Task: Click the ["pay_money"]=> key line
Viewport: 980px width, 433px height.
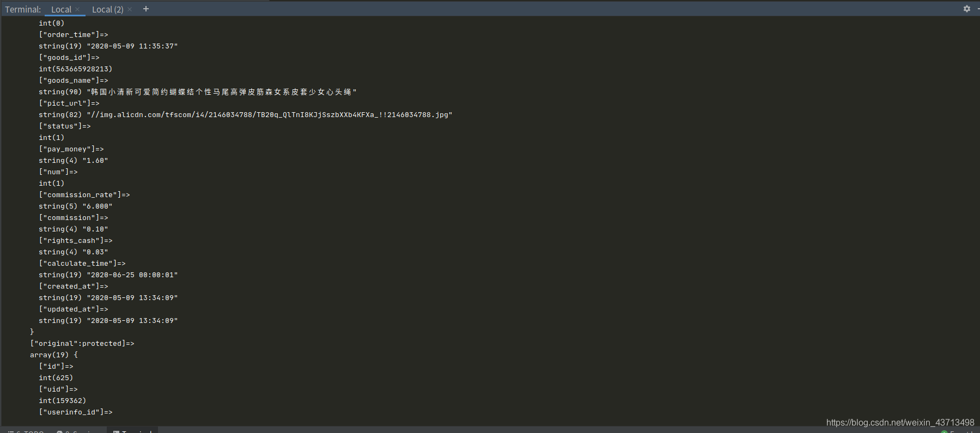Action: [71, 149]
